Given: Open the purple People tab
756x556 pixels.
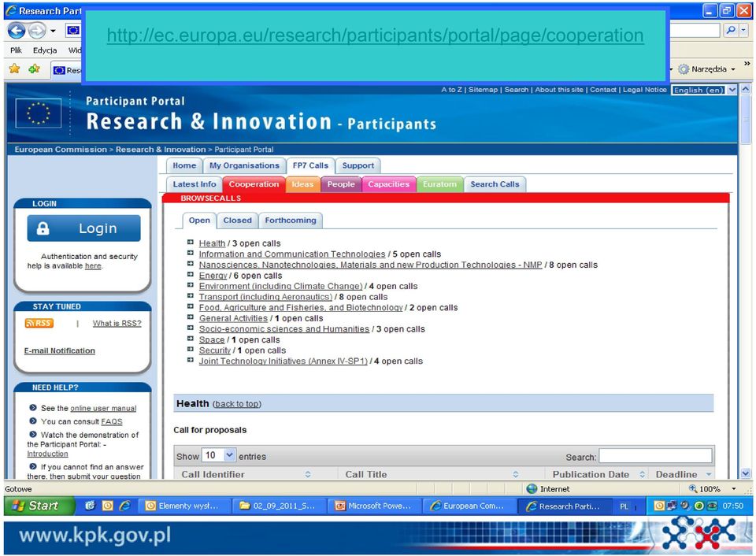Looking at the screenshot, I should point(341,184).
